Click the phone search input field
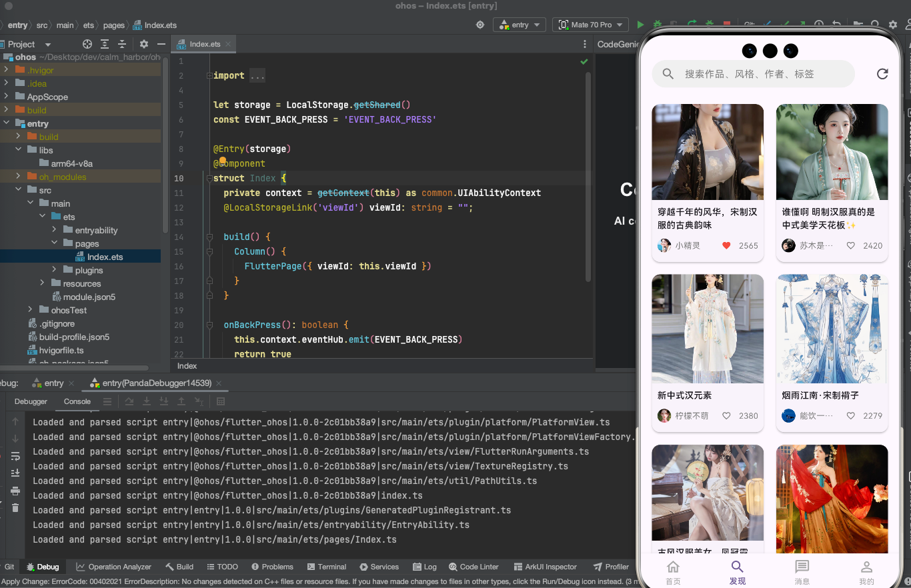 coord(754,74)
